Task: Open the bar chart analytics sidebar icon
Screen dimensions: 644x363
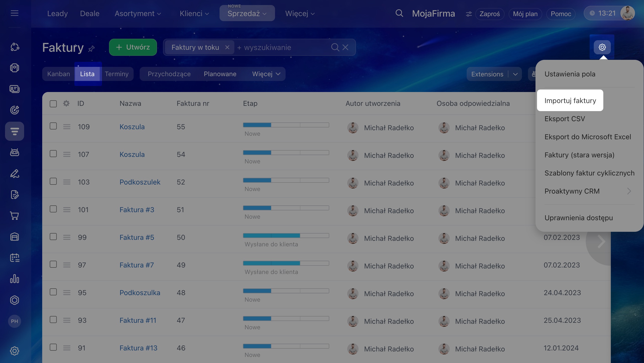Action: coord(15,279)
